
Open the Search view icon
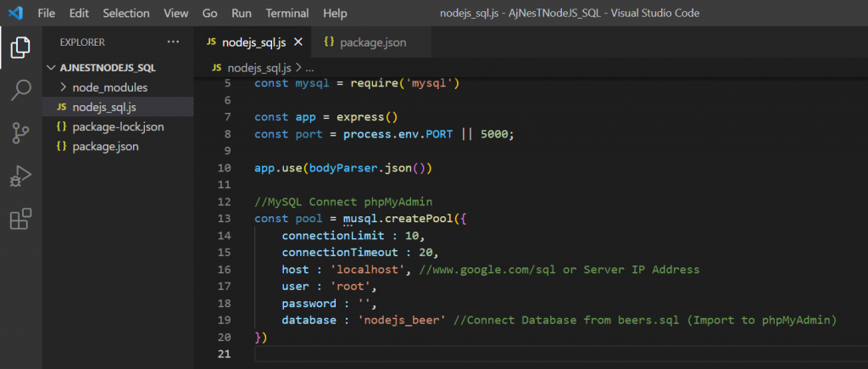pos(20,90)
